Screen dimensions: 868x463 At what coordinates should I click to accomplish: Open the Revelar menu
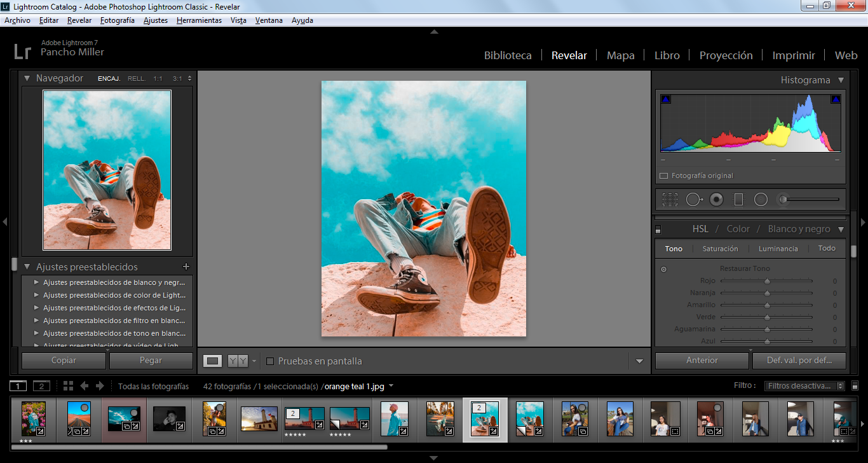[79, 20]
